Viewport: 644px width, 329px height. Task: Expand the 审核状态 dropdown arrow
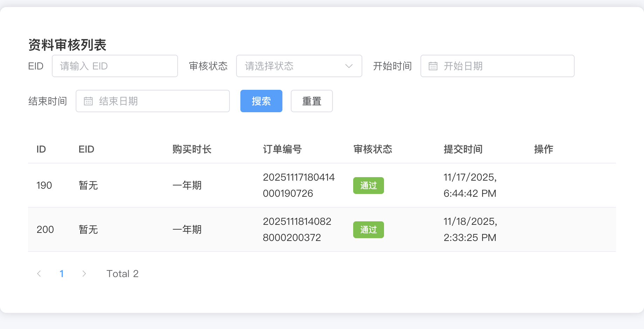tap(349, 66)
